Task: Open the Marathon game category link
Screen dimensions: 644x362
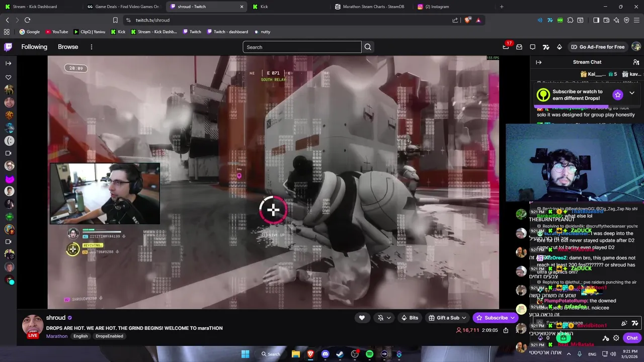Action: tap(57, 336)
